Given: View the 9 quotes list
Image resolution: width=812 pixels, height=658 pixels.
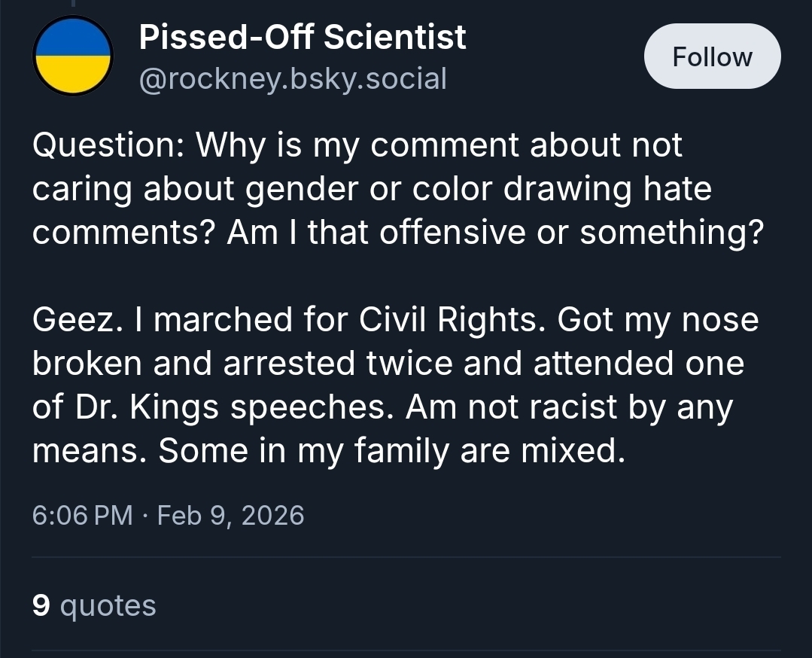Looking at the screenshot, I should click(x=94, y=605).
